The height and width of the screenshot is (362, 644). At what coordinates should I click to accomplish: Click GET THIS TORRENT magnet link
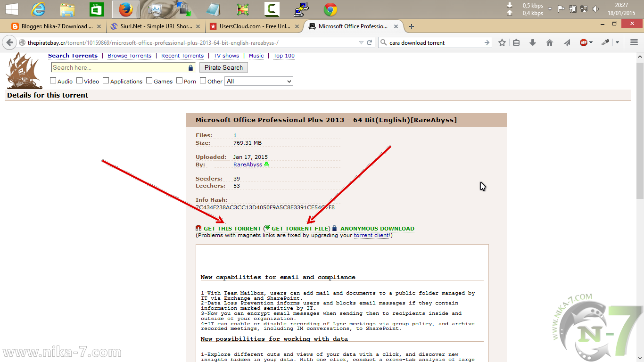point(232,229)
